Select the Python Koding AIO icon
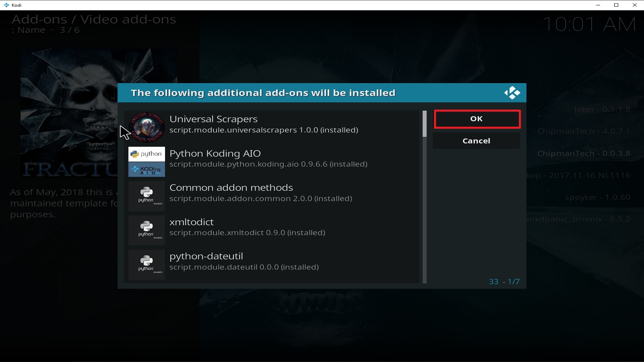The height and width of the screenshot is (362, 644). (147, 162)
